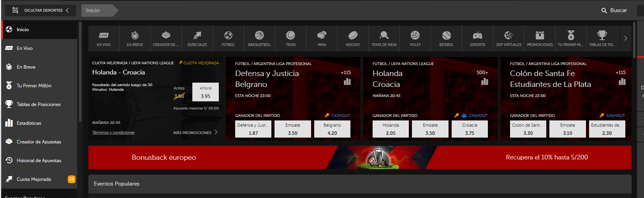
Task: Select boosted odds Ahora 3.95
Action: [206, 92]
